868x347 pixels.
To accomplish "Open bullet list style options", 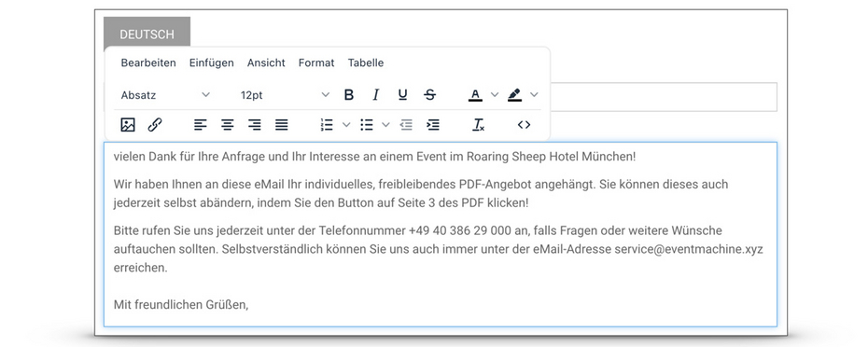I will 385,125.
